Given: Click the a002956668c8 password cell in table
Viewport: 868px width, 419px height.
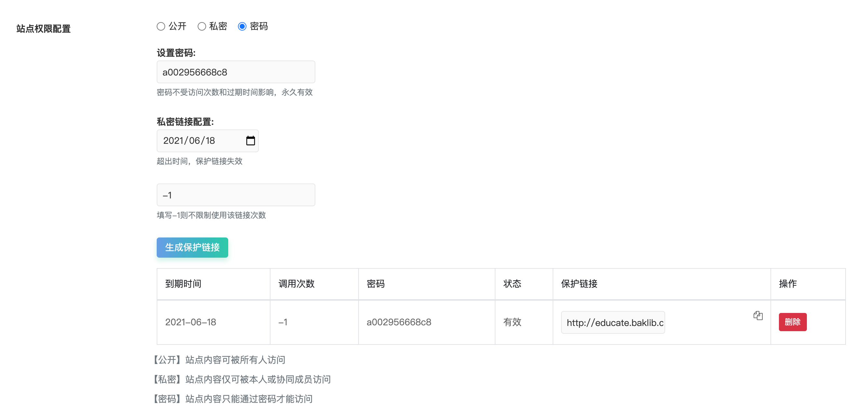Looking at the screenshot, I should coord(399,322).
